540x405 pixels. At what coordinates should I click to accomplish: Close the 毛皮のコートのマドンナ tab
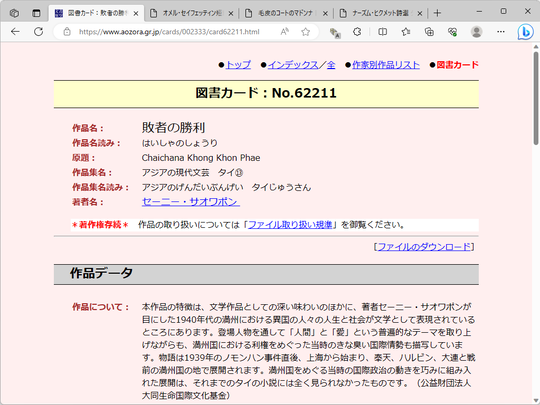[x=325, y=14]
